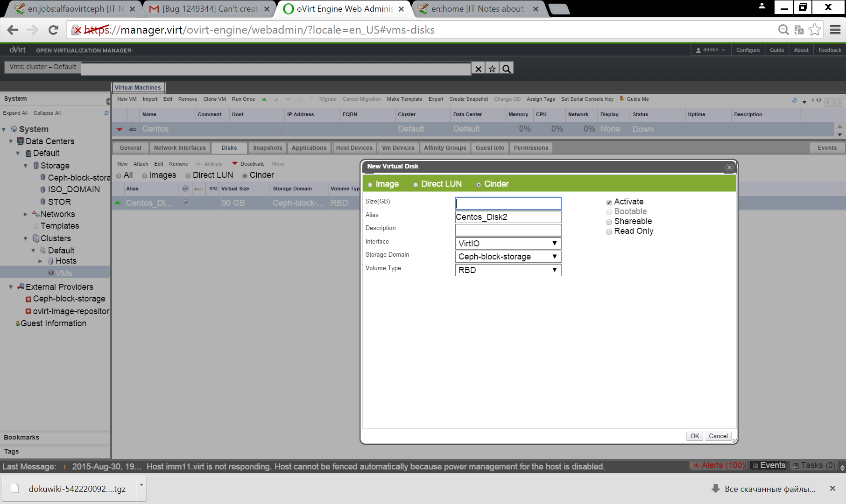The height and width of the screenshot is (504, 846).
Task: Open Tasks (0) in footer
Action: 814,465
